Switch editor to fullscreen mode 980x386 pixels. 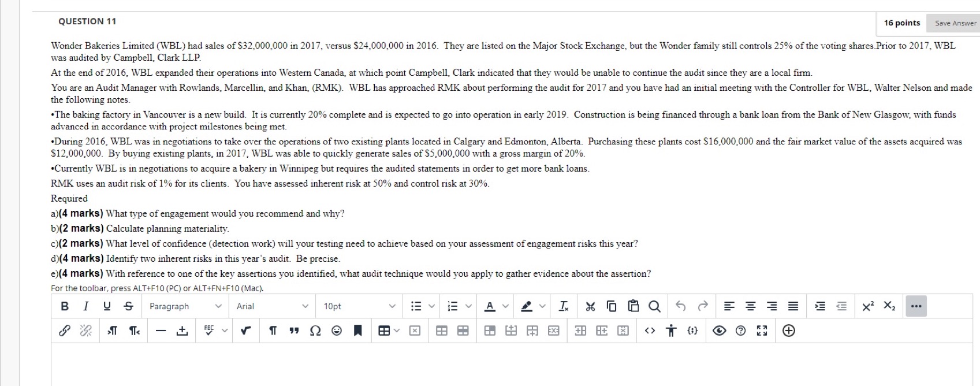(762, 331)
